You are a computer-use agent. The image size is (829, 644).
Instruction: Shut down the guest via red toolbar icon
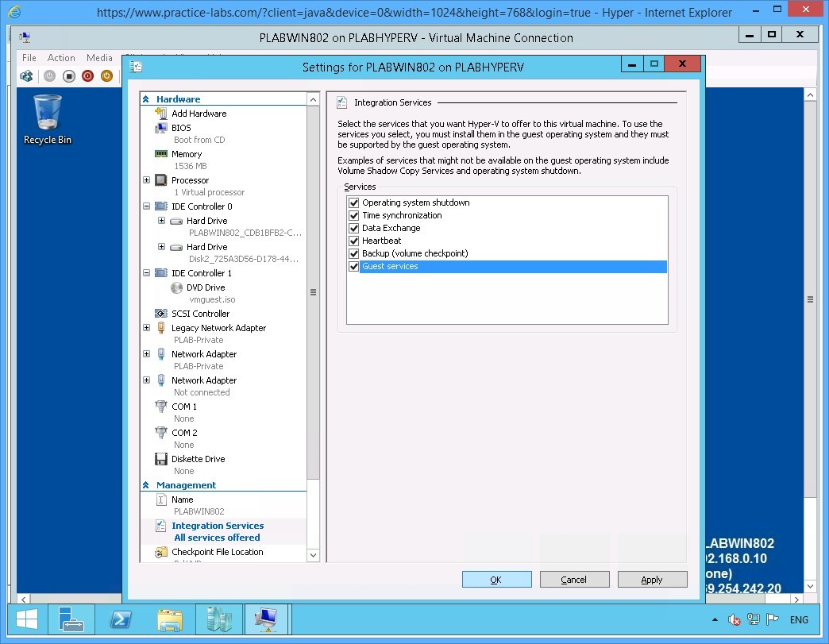[x=87, y=75]
